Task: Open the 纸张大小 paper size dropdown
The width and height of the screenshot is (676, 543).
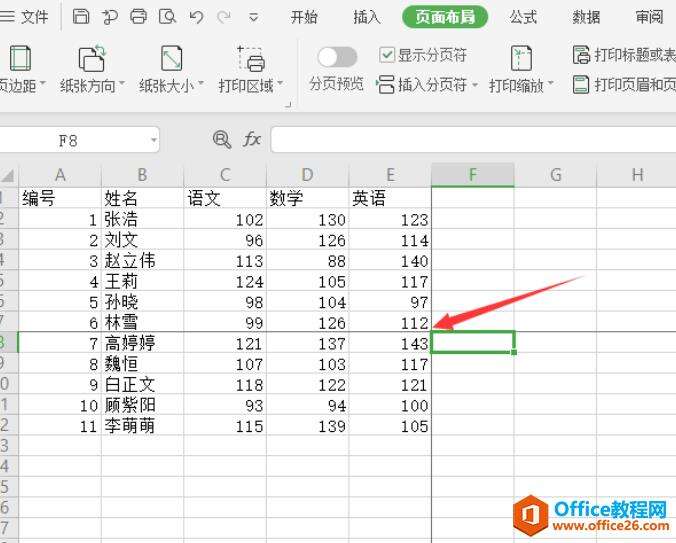Action: click(171, 69)
